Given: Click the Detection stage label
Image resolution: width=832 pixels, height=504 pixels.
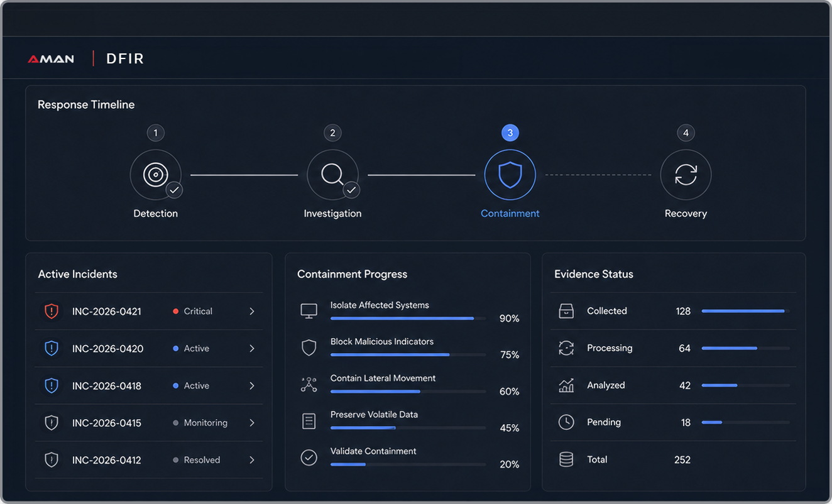Looking at the screenshot, I should click(155, 214).
